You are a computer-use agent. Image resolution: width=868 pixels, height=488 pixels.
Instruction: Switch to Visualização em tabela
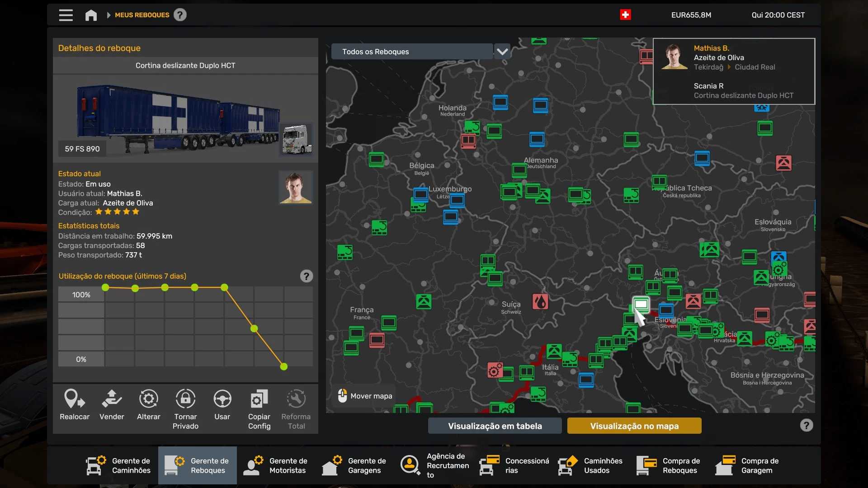pyautogui.click(x=495, y=426)
